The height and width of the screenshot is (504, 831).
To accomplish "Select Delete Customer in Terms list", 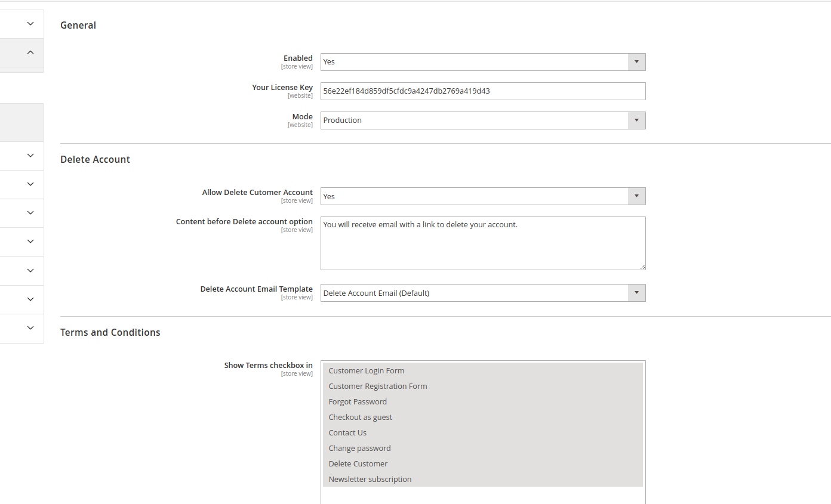I will (358, 464).
